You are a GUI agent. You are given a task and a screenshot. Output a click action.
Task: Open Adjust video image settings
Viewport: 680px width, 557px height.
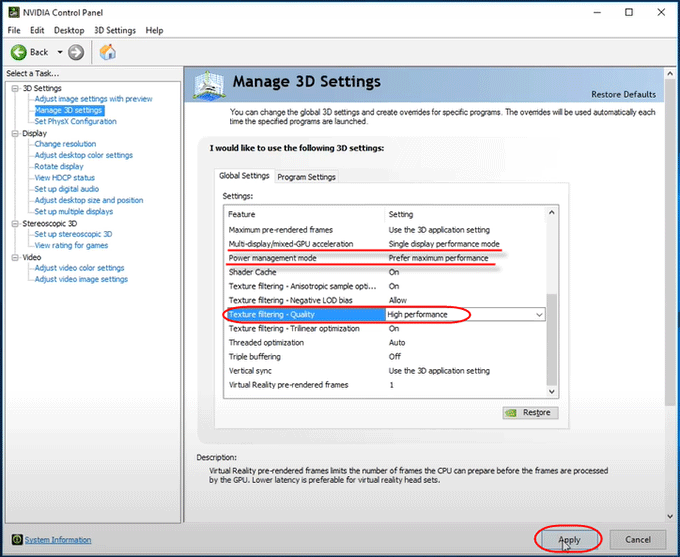pos(81,279)
